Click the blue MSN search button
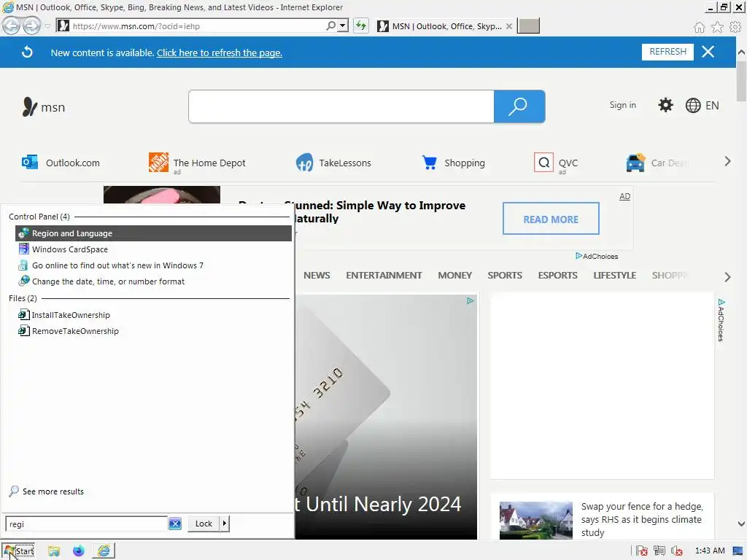 (519, 106)
